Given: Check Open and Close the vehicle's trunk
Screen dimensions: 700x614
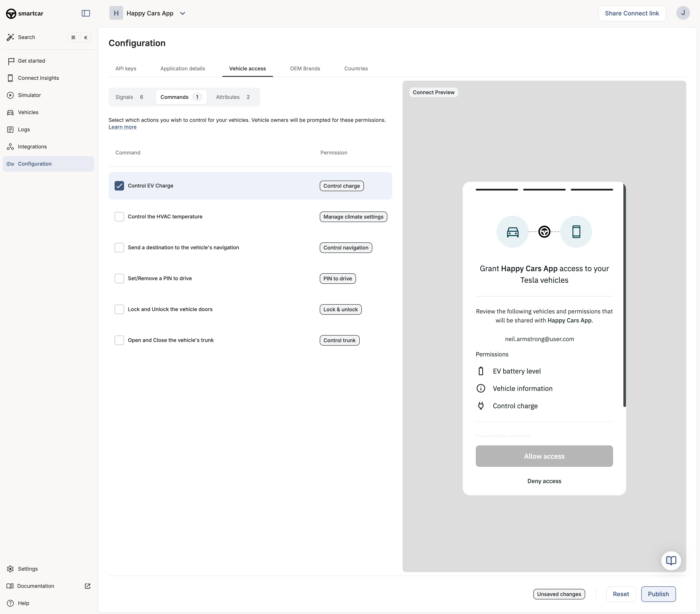Looking at the screenshot, I should (x=119, y=340).
